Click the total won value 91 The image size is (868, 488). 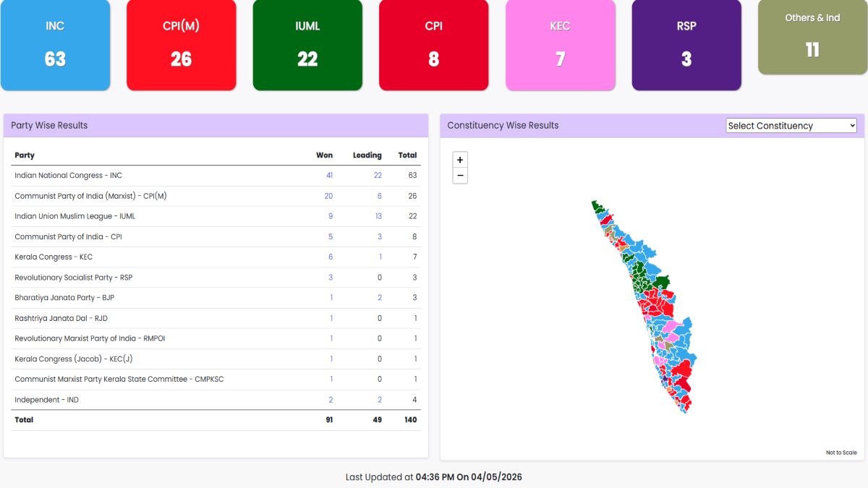[x=329, y=420]
